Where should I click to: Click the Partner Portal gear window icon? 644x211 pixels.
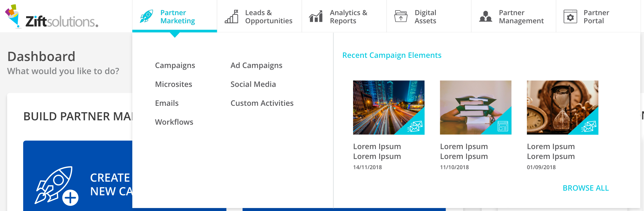570,17
